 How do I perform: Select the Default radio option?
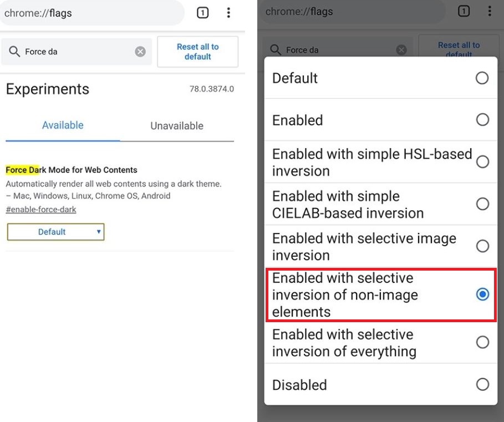381,78
